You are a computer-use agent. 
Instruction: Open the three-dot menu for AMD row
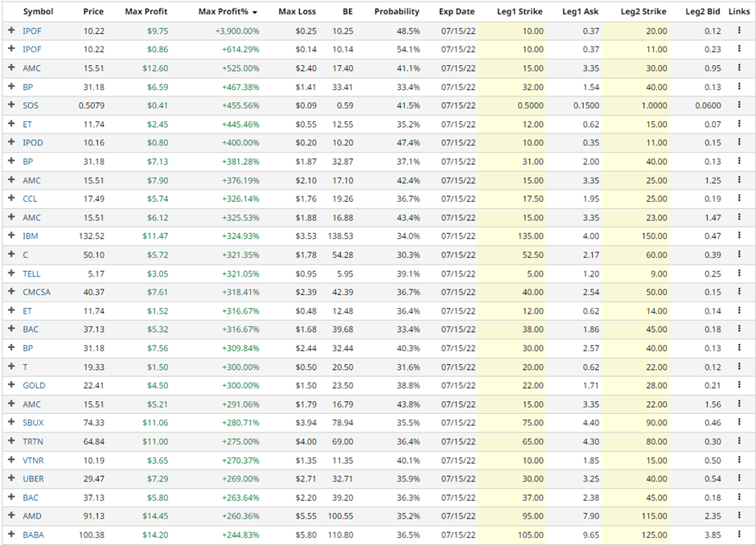click(738, 516)
